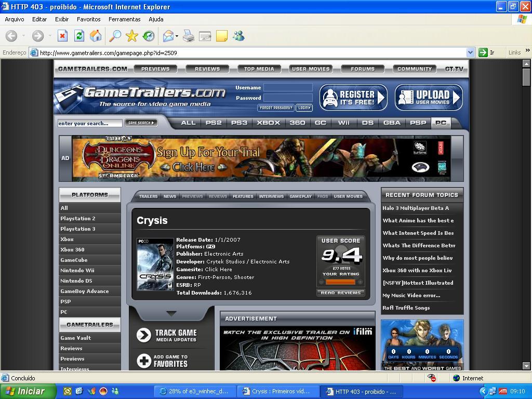Select the PS3 platform tab
The width and height of the screenshot is (532, 399).
point(239,123)
